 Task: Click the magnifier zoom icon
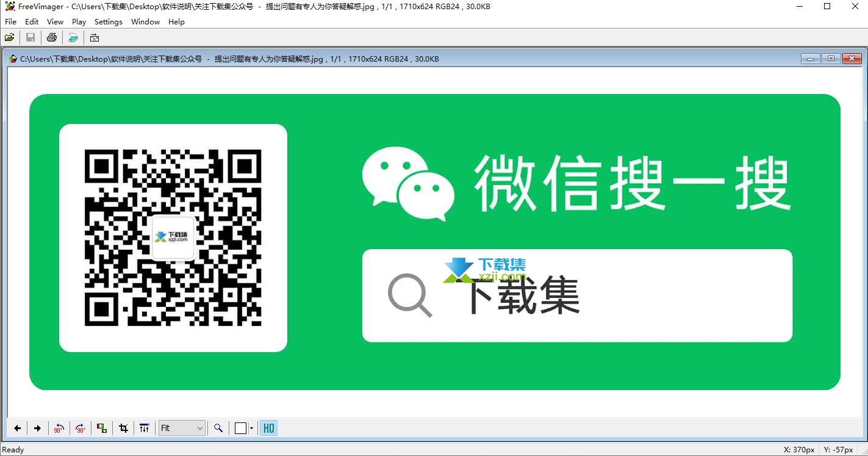coord(218,428)
